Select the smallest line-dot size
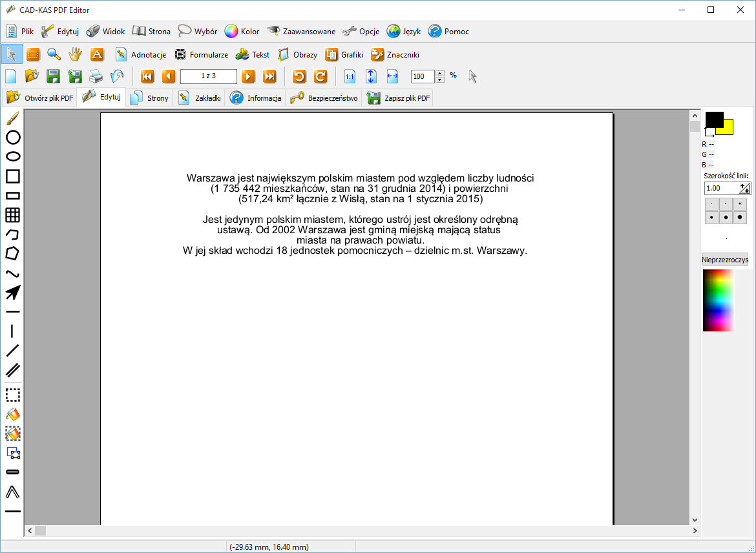The width and height of the screenshot is (756, 553). (711, 204)
